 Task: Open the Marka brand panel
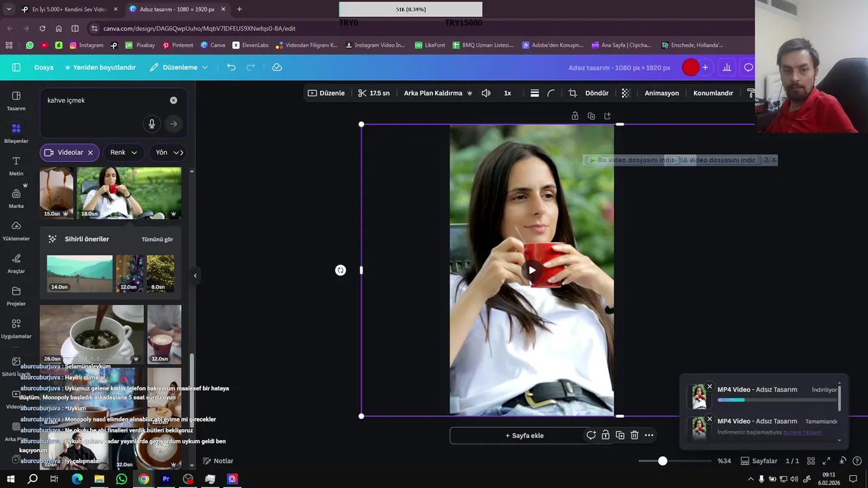(x=16, y=198)
